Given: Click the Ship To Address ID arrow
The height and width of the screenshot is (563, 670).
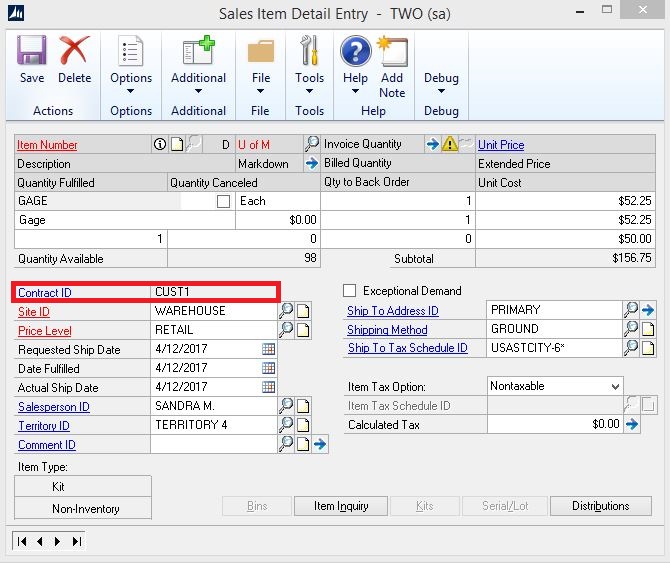Looking at the screenshot, I should tap(648, 310).
